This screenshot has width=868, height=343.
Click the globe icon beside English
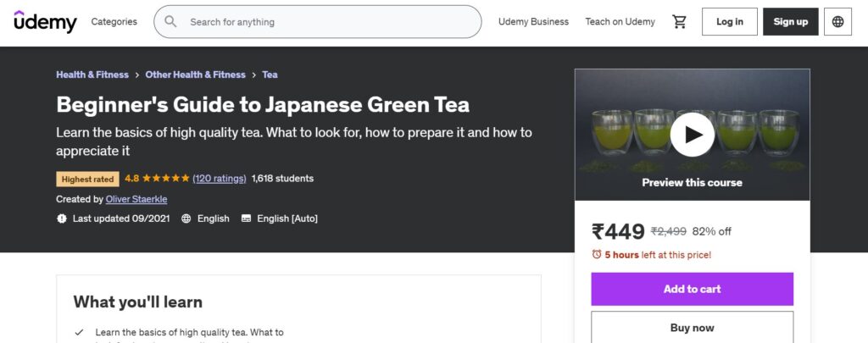(x=186, y=218)
